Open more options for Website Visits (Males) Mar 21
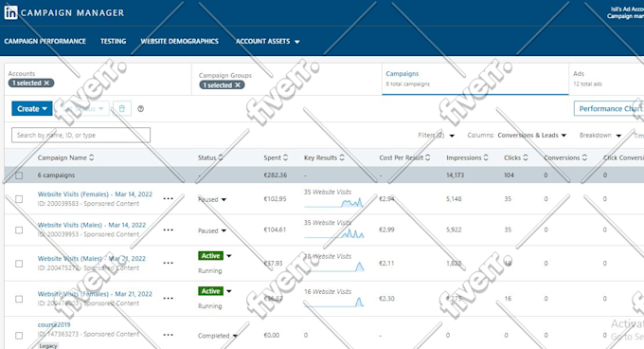Viewport: 644px width, 349px height. click(x=168, y=263)
